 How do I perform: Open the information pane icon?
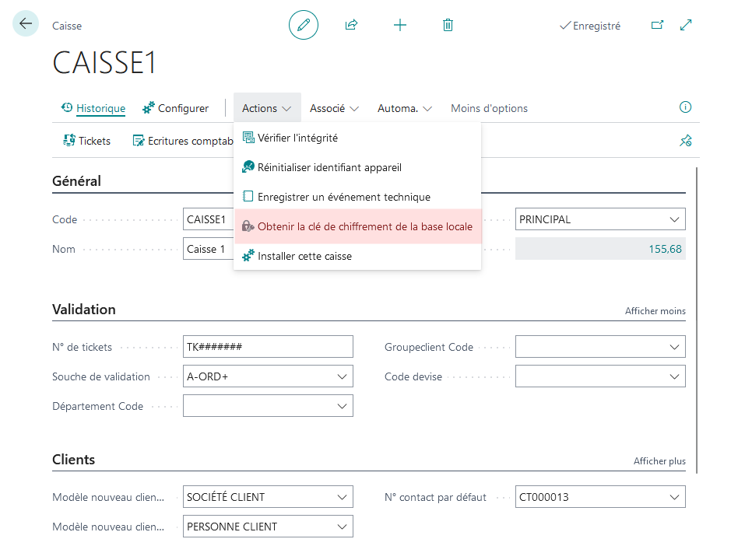coord(685,107)
